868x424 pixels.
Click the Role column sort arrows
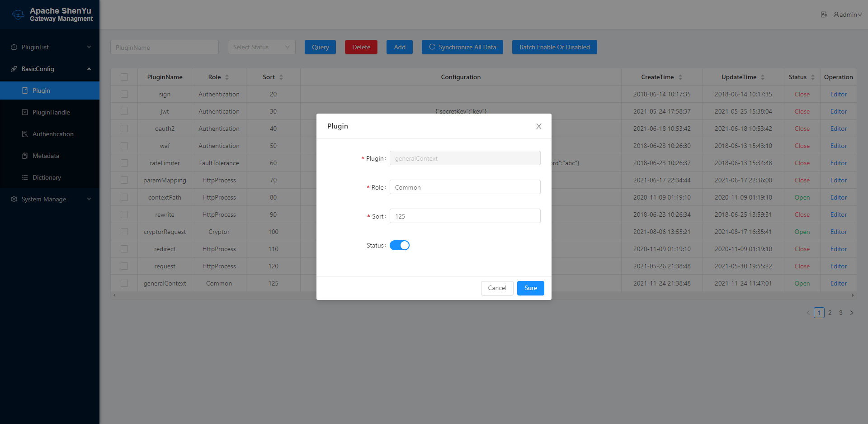[x=227, y=77]
